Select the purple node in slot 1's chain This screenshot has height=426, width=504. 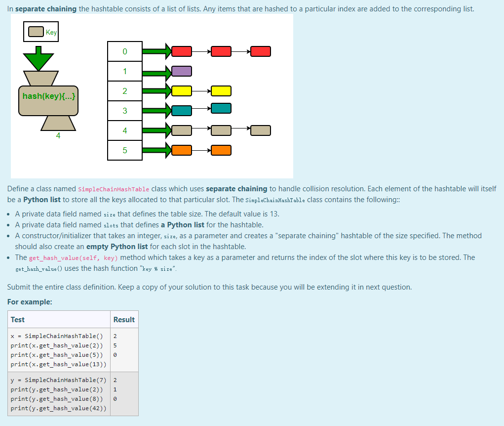click(182, 71)
